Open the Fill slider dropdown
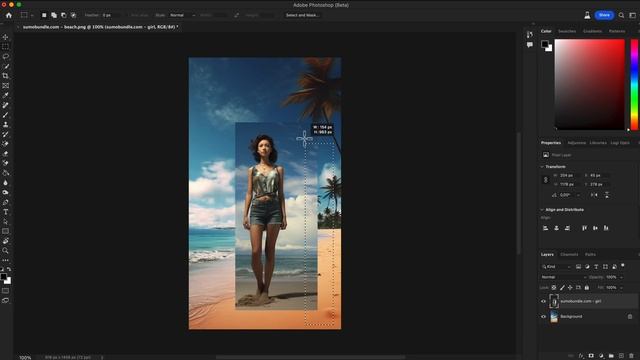 tap(621, 288)
